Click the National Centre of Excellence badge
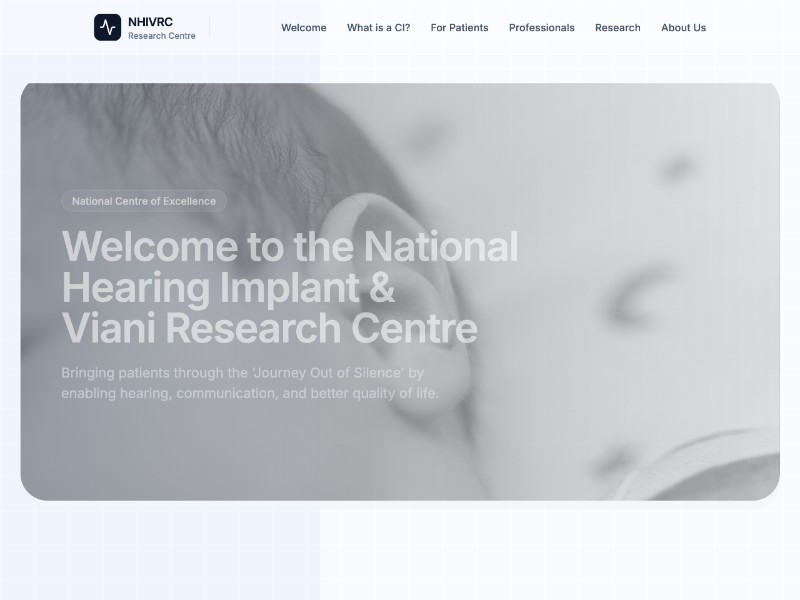Image resolution: width=800 pixels, height=600 pixels. (x=144, y=201)
